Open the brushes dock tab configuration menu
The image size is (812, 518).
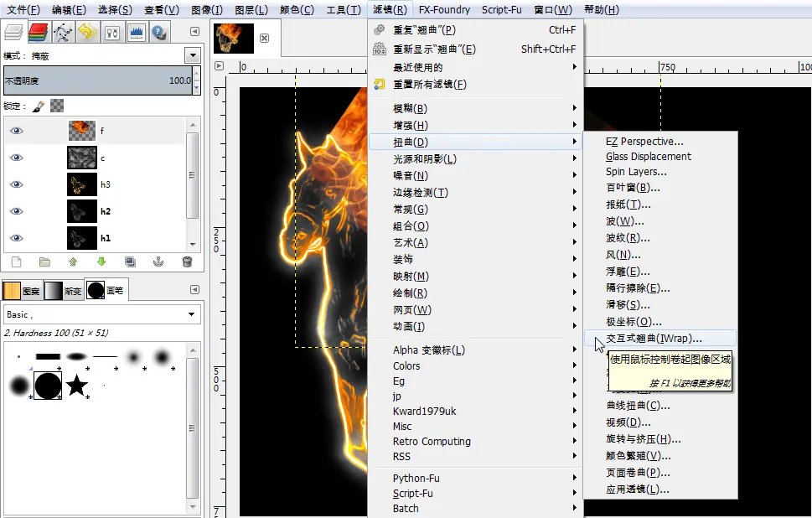[x=194, y=289]
